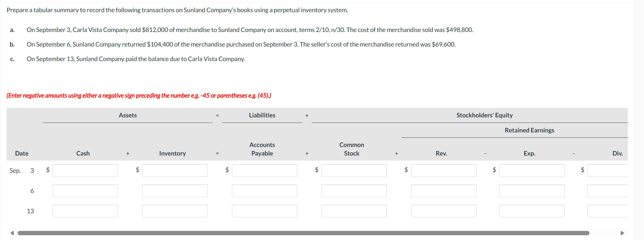Click the Exp. input for September 6

532,190
